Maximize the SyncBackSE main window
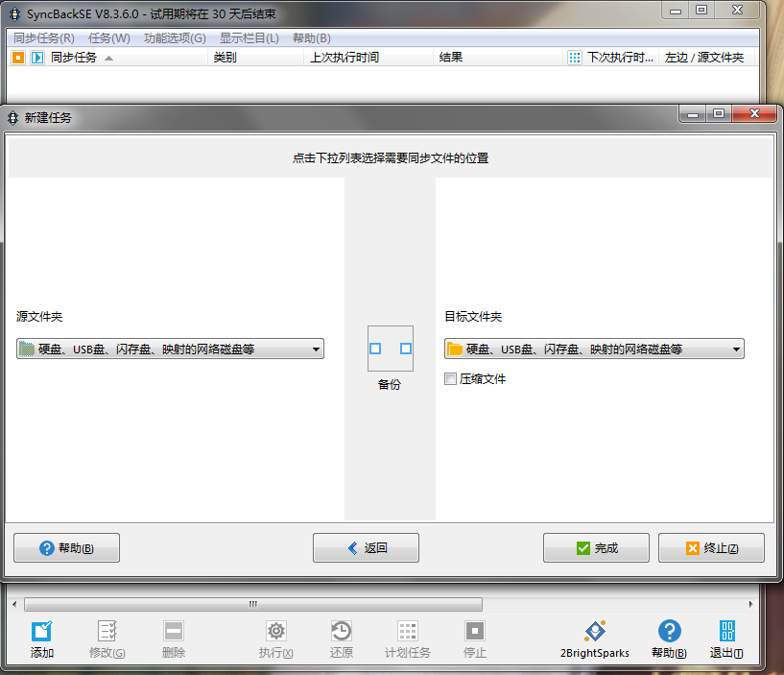The width and height of the screenshot is (784, 675). click(701, 10)
